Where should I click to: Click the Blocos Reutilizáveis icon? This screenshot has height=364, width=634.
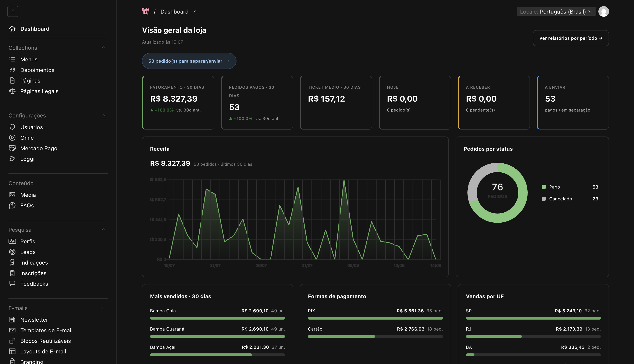12,341
